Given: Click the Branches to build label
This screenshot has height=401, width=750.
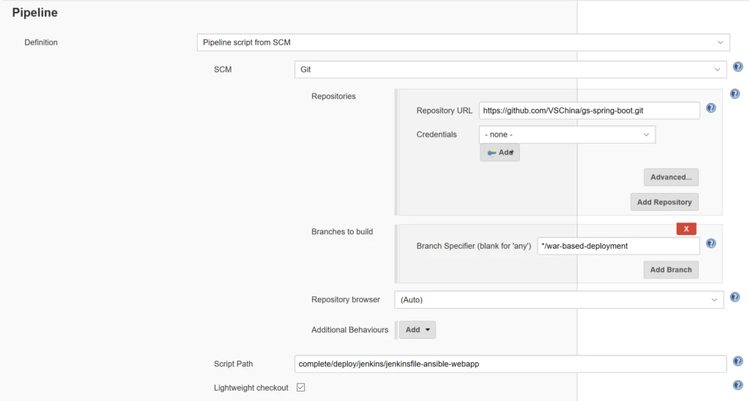Looking at the screenshot, I should [342, 232].
